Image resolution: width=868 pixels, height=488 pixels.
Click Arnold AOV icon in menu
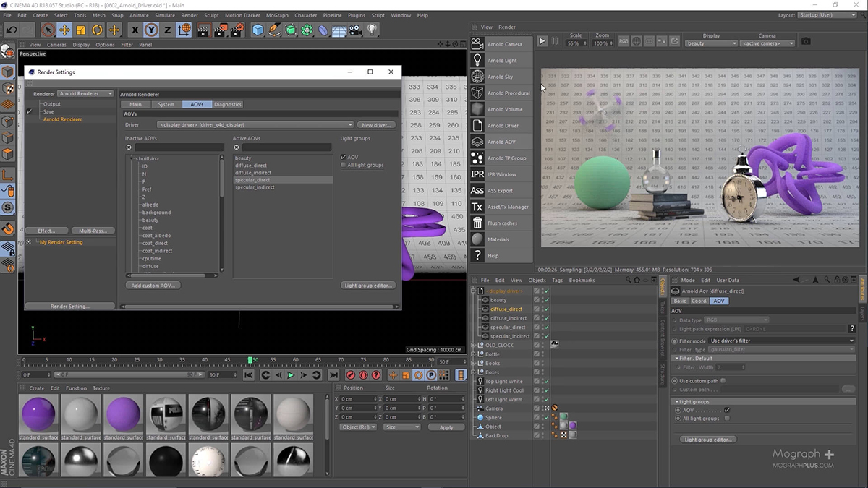click(x=477, y=142)
